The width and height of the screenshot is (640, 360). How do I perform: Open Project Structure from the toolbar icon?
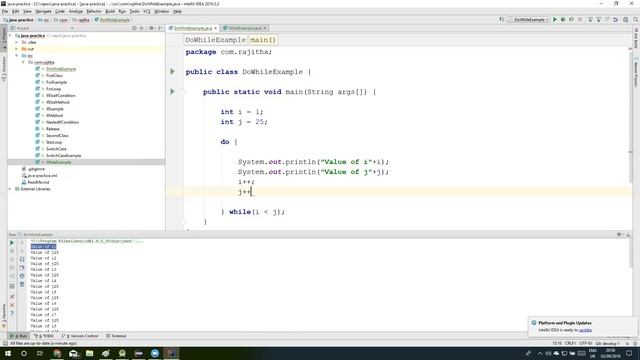point(626,19)
